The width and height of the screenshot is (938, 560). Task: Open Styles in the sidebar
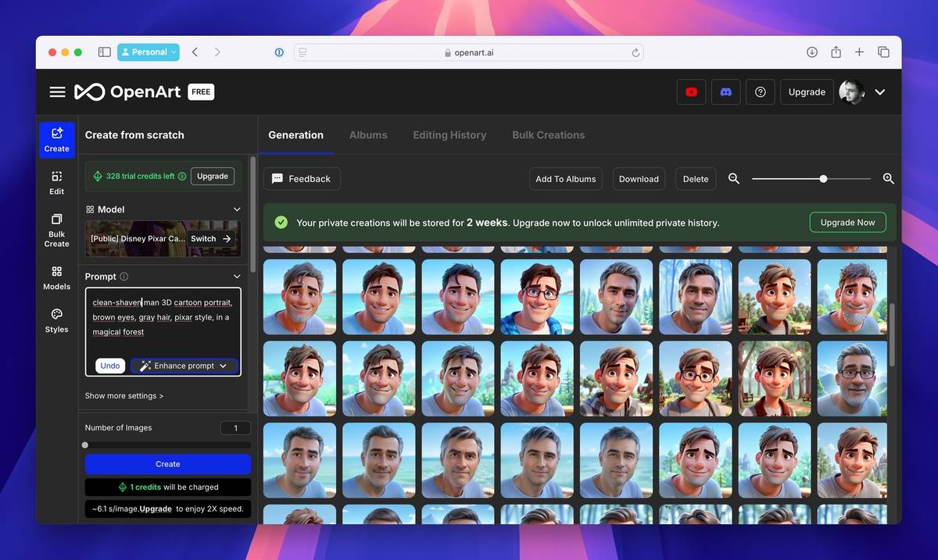56,320
